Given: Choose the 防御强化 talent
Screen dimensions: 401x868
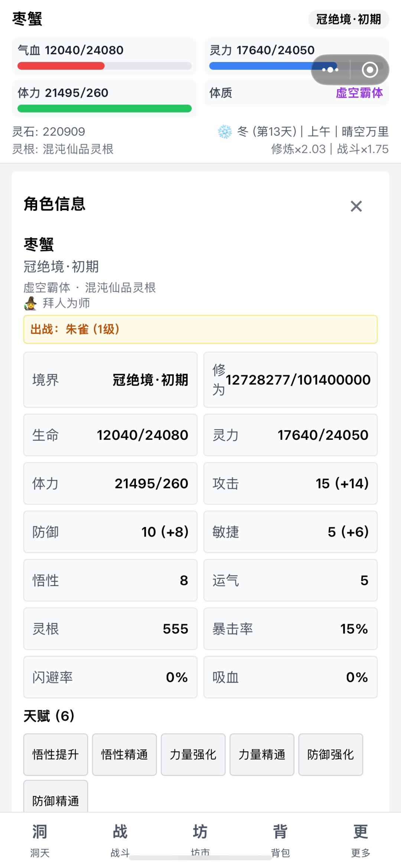Looking at the screenshot, I should pos(330,754).
